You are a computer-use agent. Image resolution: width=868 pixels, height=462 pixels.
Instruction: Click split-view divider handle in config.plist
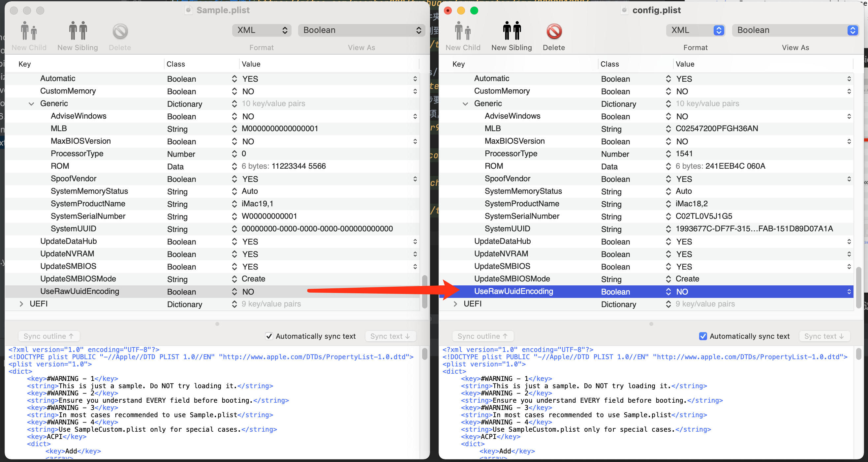pyautogui.click(x=651, y=324)
